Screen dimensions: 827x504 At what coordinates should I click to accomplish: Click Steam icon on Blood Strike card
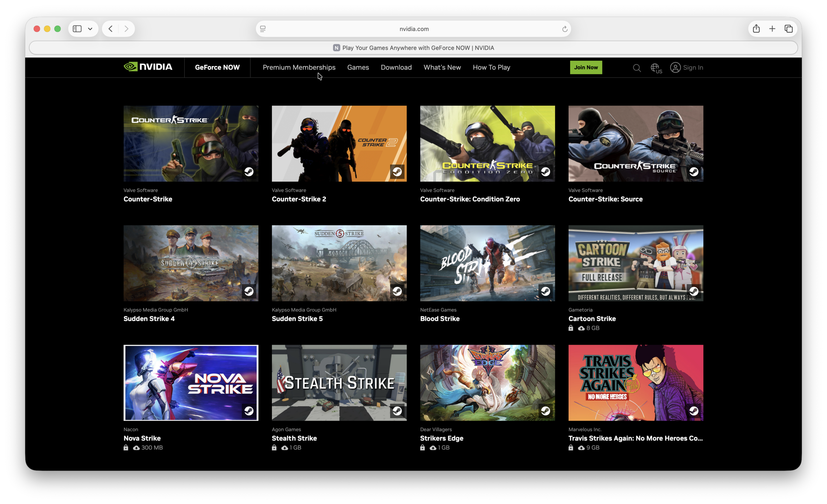[545, 291]
